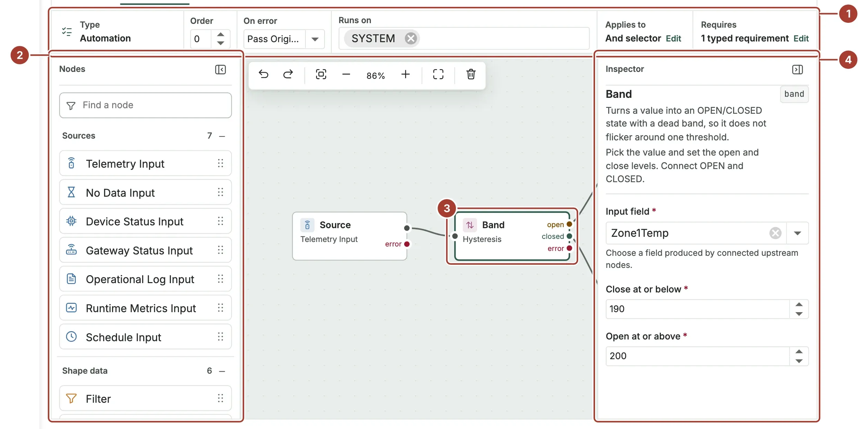Click the Telemetry Input node icon

pyautogui.click(x=71, y=163)
